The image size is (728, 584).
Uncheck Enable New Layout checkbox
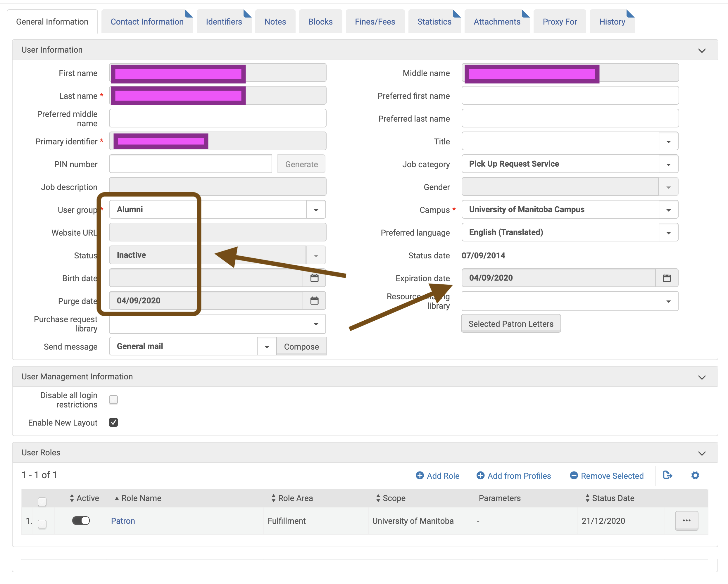(x=113, y=422)
